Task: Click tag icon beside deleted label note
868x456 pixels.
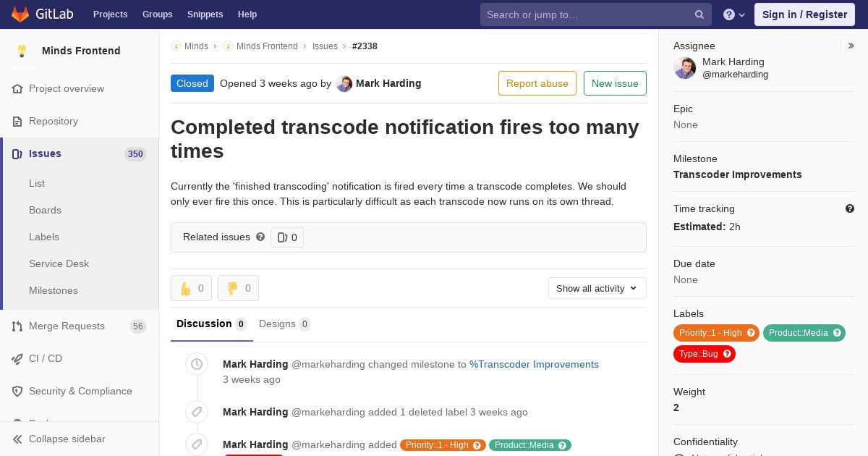Action: [197, 412]
